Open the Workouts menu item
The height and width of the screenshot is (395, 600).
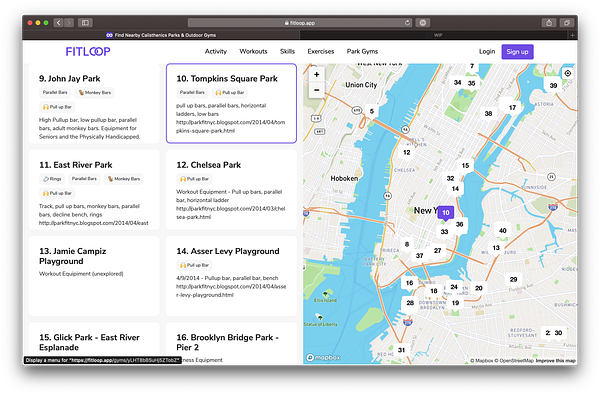[253, 51]
